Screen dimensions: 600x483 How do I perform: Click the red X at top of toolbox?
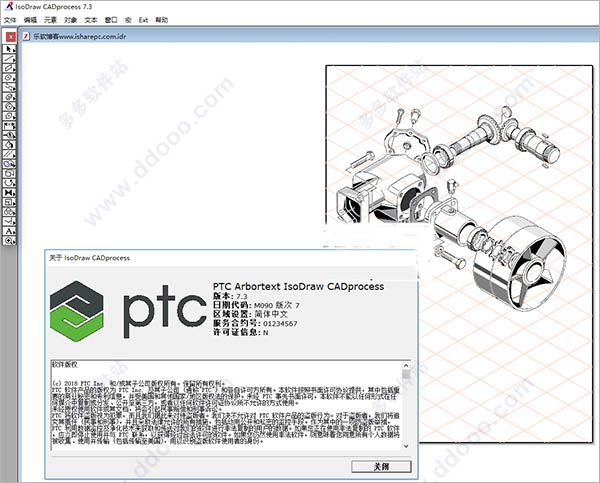pos(10,36)
